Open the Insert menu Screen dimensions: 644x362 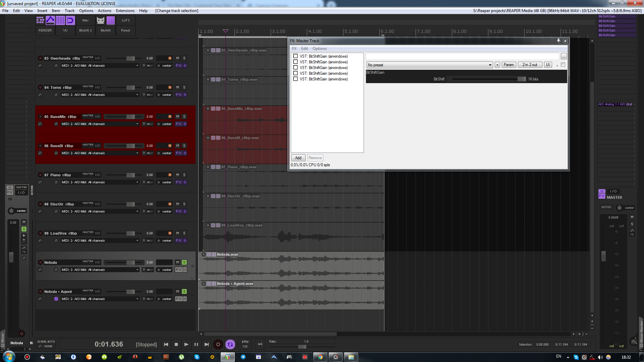point(42,11)
